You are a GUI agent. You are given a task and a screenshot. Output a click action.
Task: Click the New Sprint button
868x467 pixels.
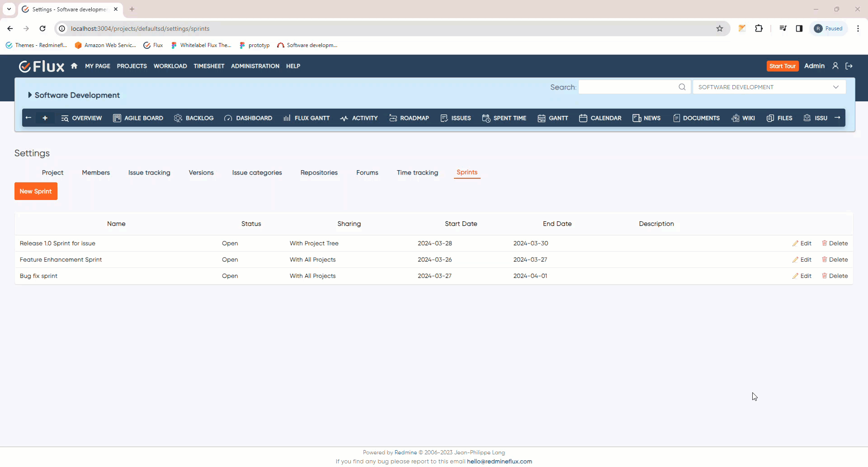pos(36,191)
